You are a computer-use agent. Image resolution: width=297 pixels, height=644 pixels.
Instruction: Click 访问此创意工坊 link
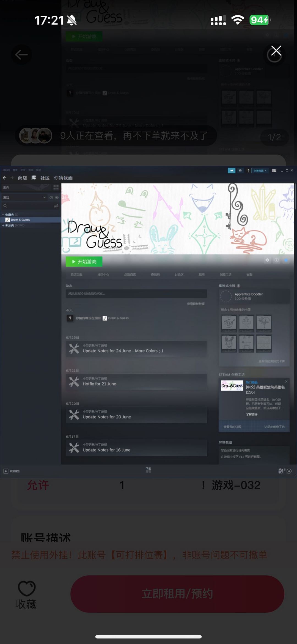click(274, 427)
